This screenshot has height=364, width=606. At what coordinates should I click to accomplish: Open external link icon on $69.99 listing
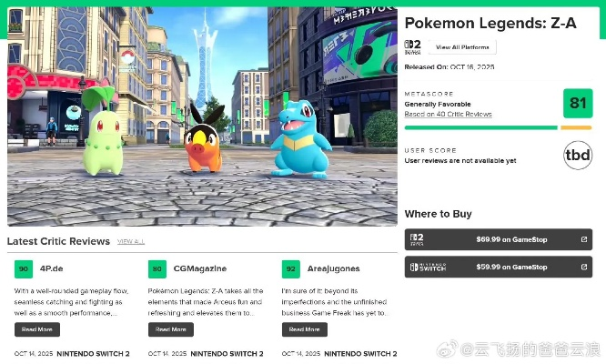[583, 239]
